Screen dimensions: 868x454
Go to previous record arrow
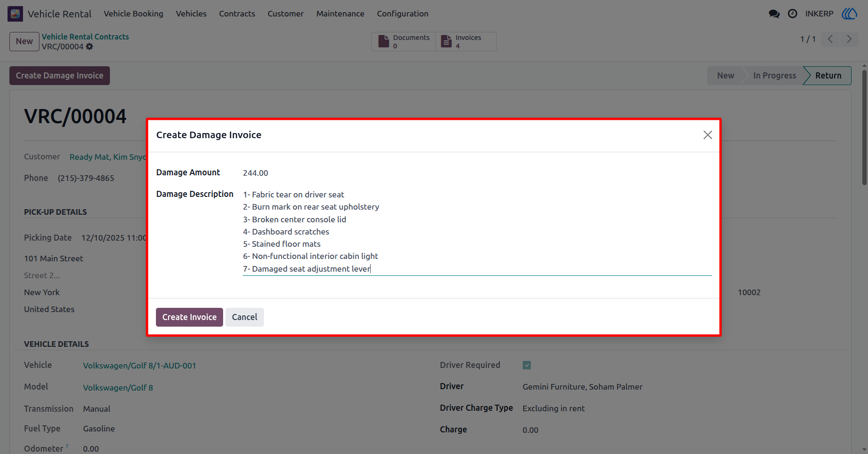(x=830, y=39)
